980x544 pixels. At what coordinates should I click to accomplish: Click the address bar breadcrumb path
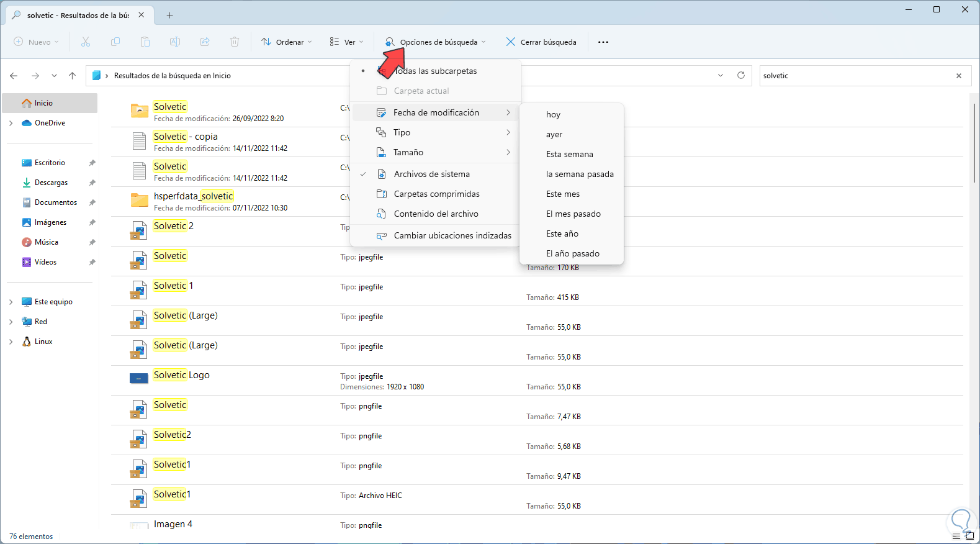coord(173,76)
